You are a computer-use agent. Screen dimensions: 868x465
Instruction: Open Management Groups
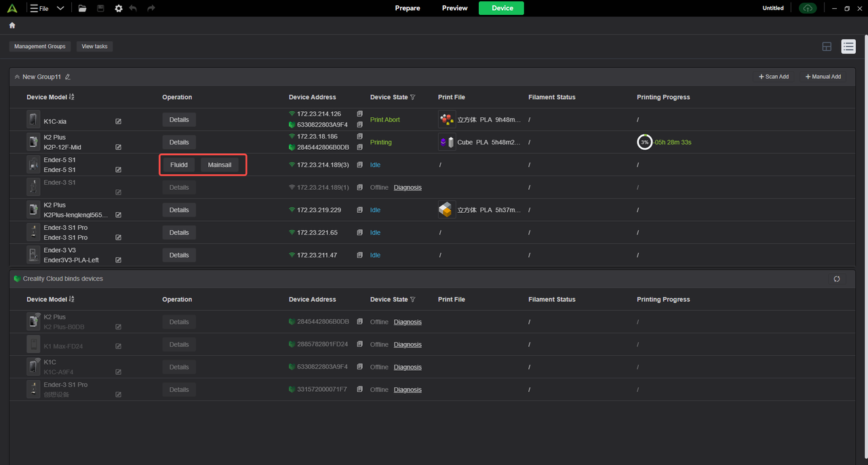[40, 46]
